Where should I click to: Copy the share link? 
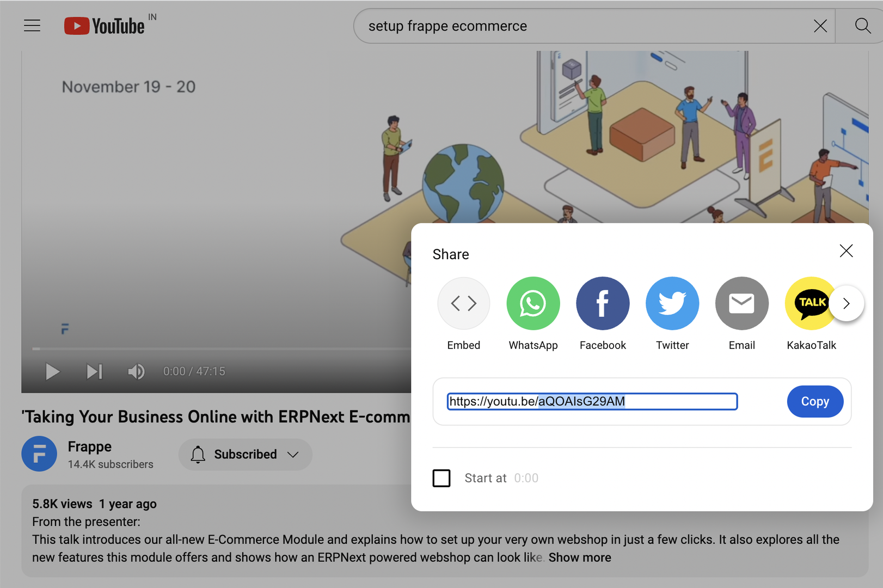[815, 401]
